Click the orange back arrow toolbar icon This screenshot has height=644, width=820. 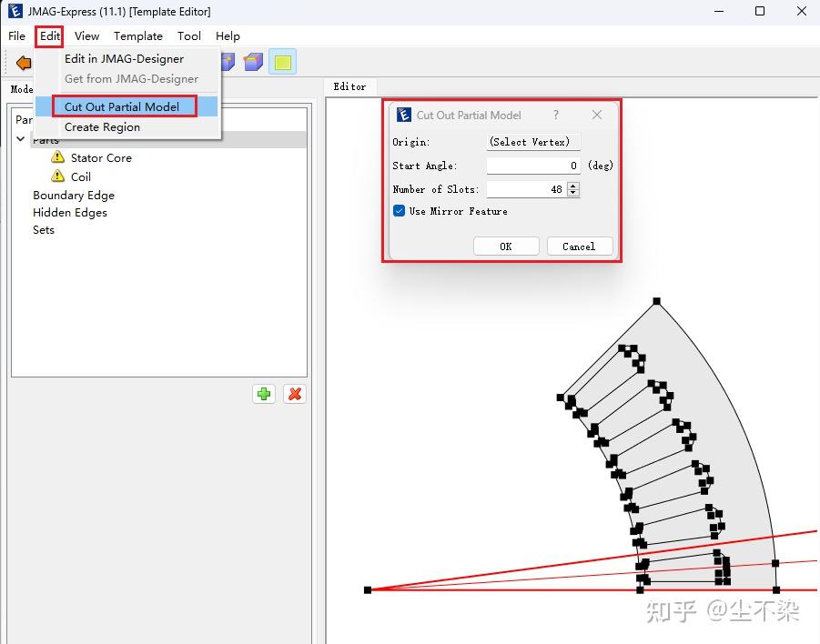[x=23, y=63]
